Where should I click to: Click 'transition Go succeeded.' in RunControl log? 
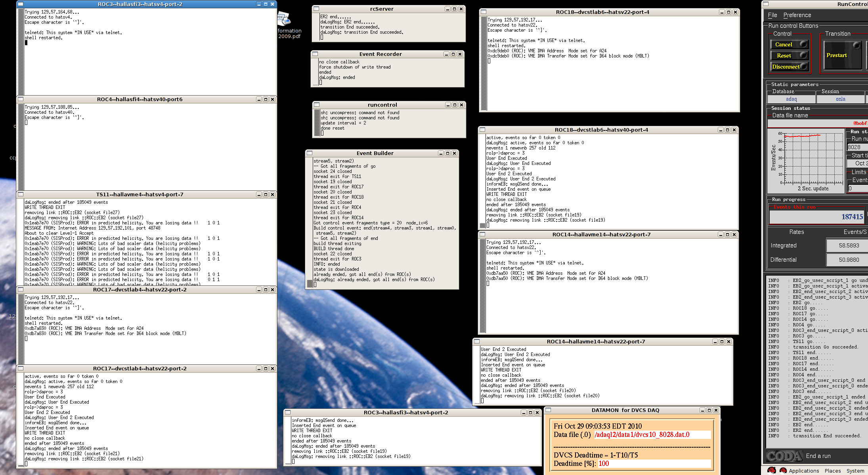(825, 347)
